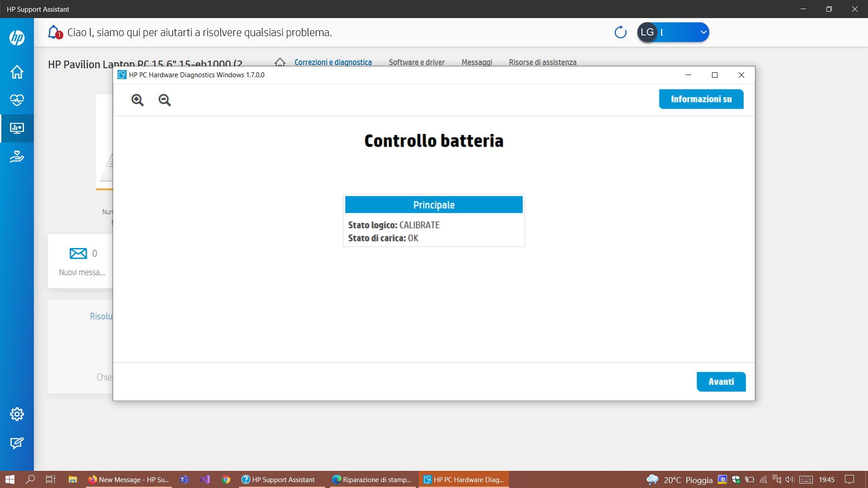Open the support hand icon in the sidebar

pyautogui.click(x=17, y=157)
